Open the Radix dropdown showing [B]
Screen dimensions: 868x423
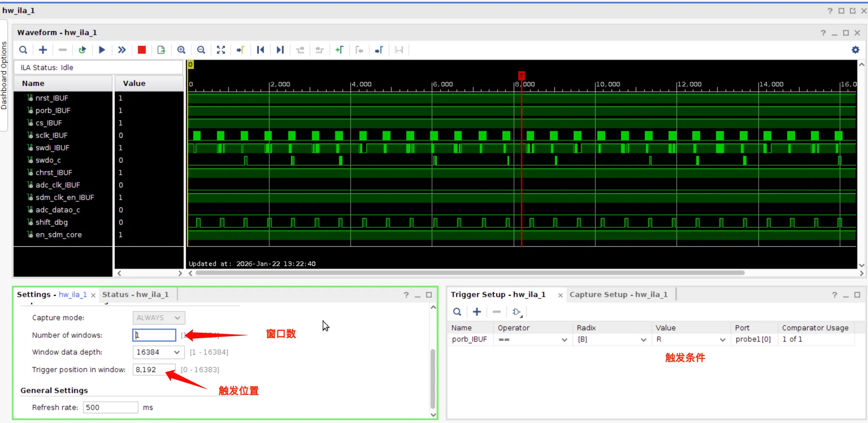pos(643,340)
